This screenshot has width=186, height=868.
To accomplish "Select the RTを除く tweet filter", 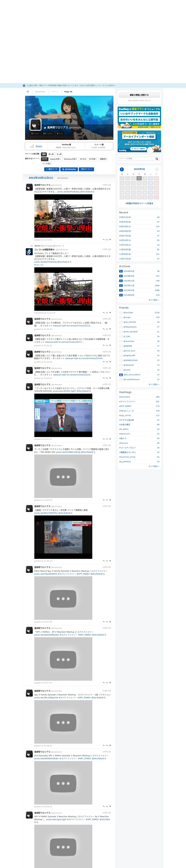I will pos(93,159).
